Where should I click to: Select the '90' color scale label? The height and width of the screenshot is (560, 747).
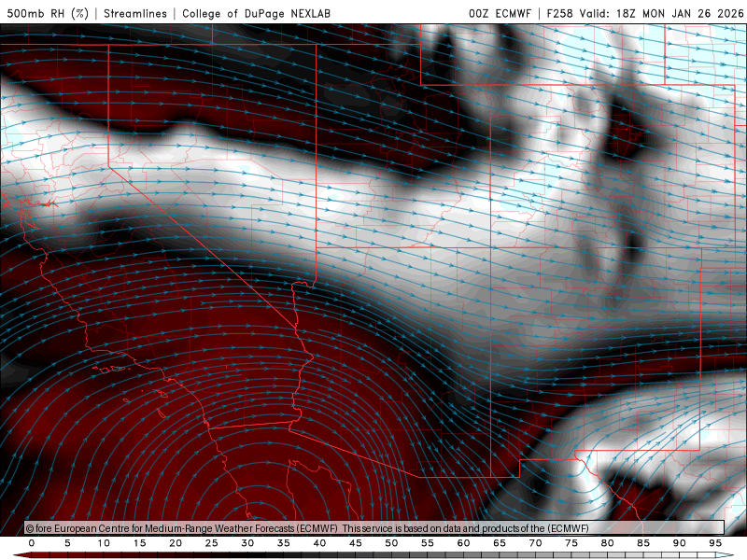(x=680, y=543)
